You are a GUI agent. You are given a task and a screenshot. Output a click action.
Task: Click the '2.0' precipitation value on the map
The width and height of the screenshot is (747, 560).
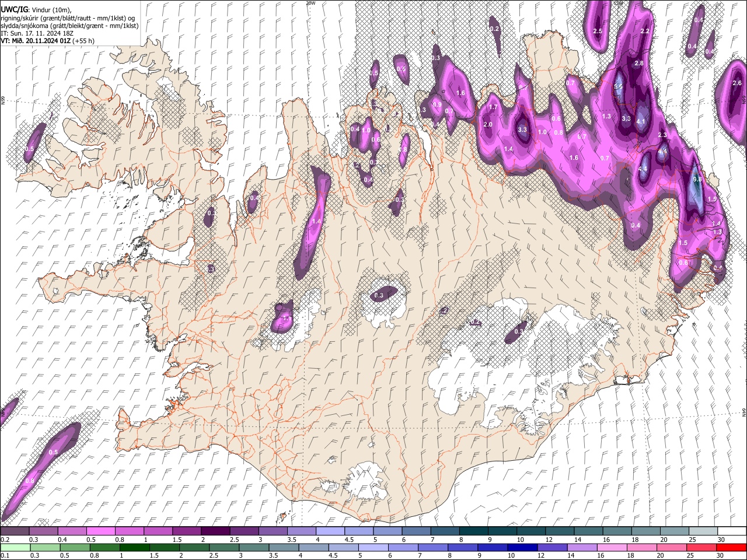click(488, 125)
